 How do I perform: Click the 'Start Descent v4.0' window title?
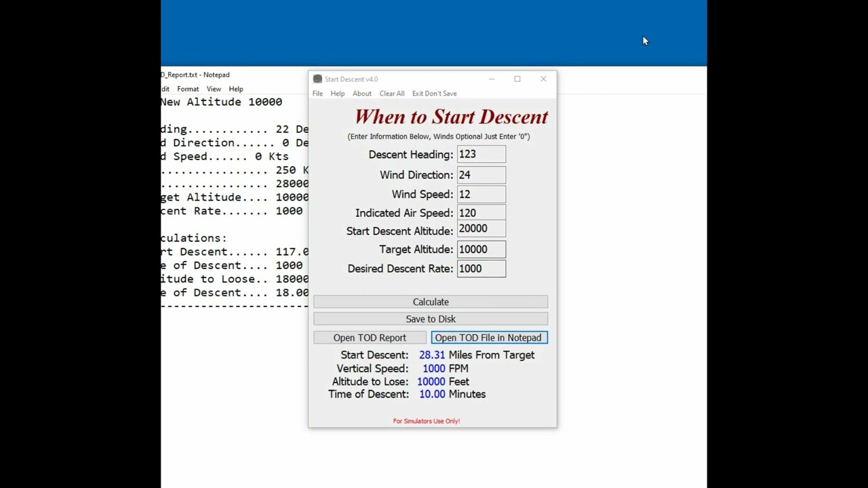pyautogui.click(x=351, y=79)
